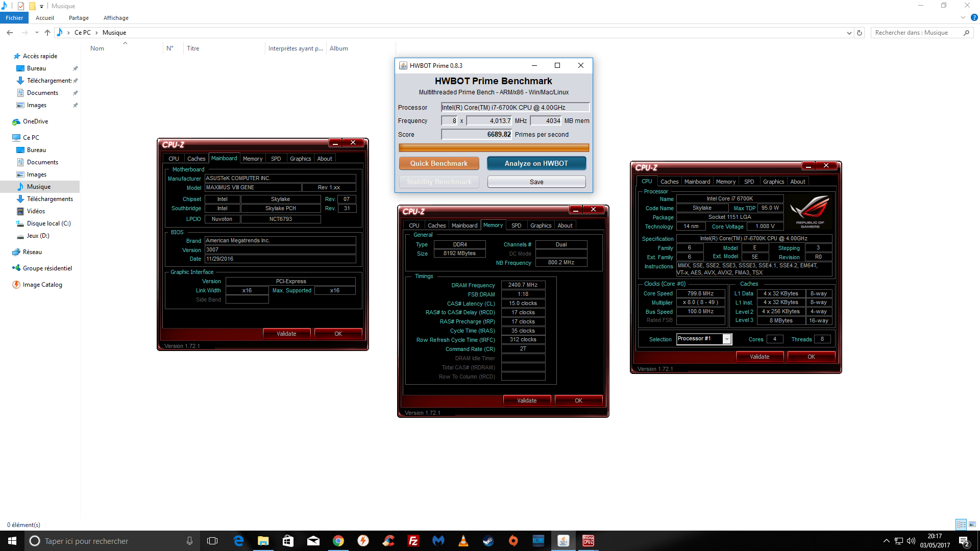Open OneDrive in the navigation pane
Screen dimensions: 980x551
[x=35, y=121]
